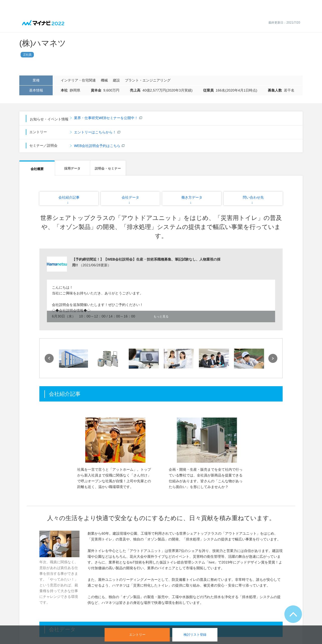This screenshot has height=644, width=322.
Task: Select the worker in cap thumbnail
Action: pos(249,358)
